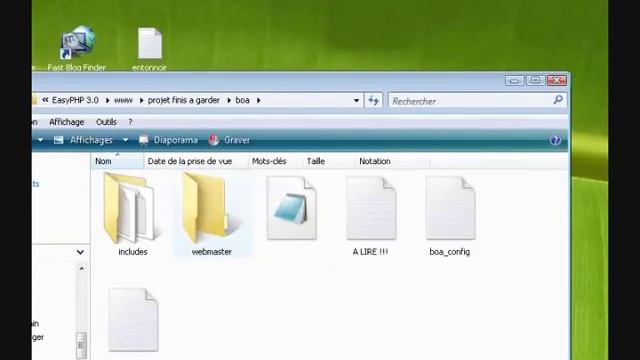This screenshot has width=640, height=360.
Task: Open the Outils menu
Action: 106,122
